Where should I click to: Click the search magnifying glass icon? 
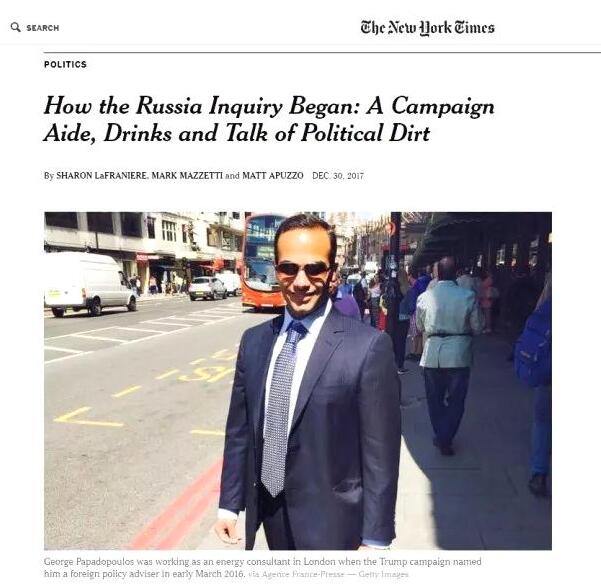[15, 28]
